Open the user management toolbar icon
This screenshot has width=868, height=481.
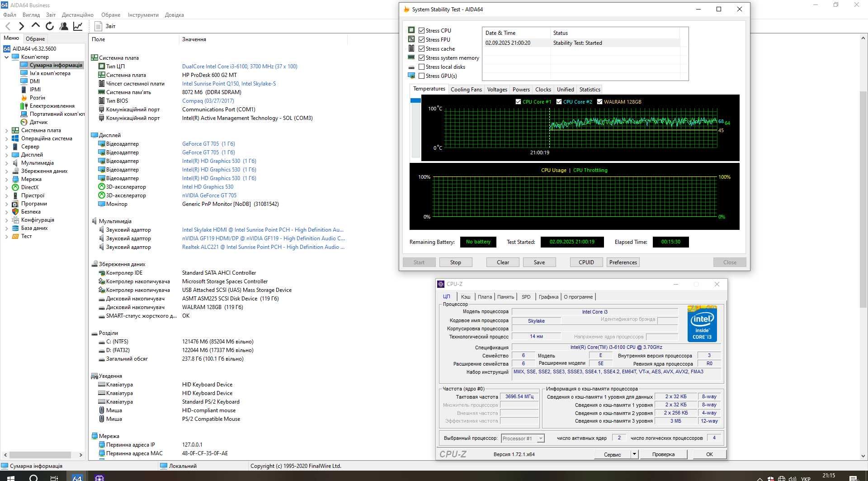tap(64, 26)
